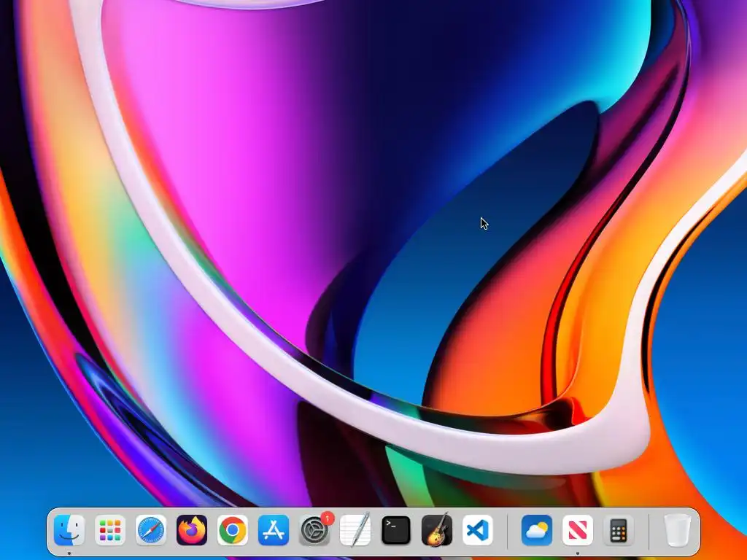Open the Terminal app in dock

(x=396, y=530)
